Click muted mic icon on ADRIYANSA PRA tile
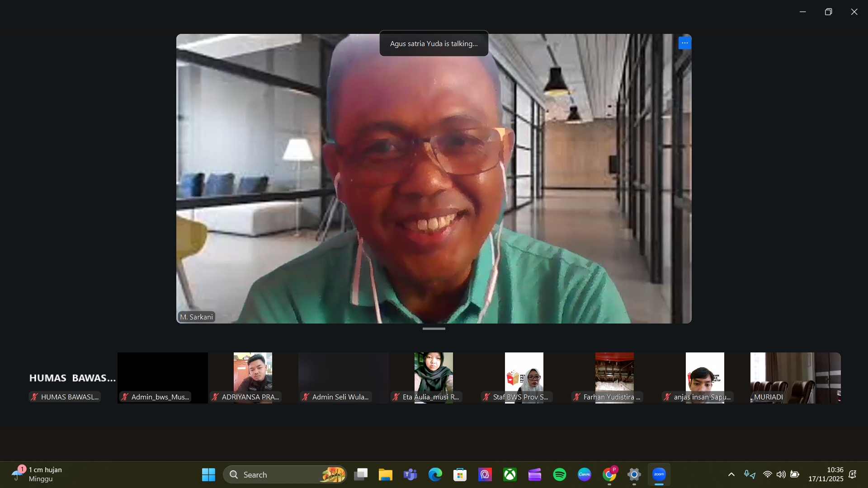 (215, 397)
